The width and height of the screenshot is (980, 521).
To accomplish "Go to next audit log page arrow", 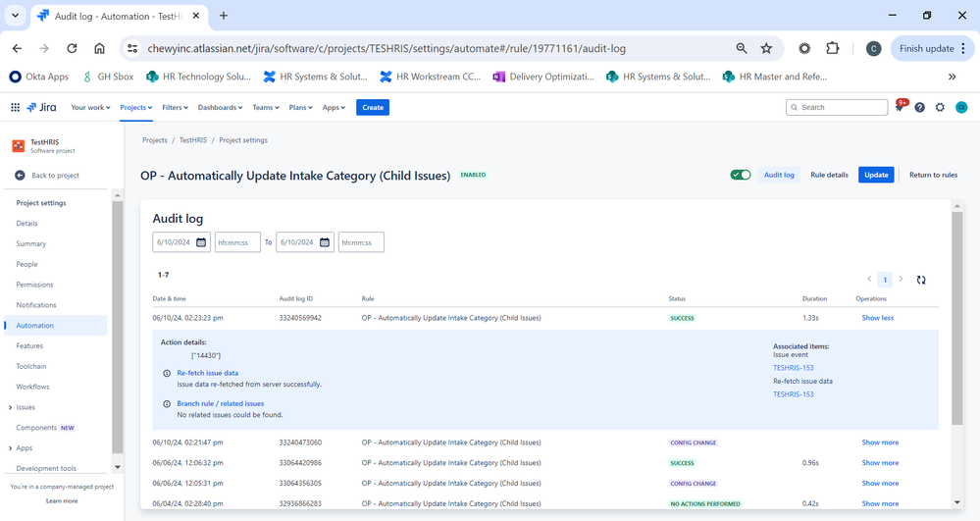I will coord(901,279).
